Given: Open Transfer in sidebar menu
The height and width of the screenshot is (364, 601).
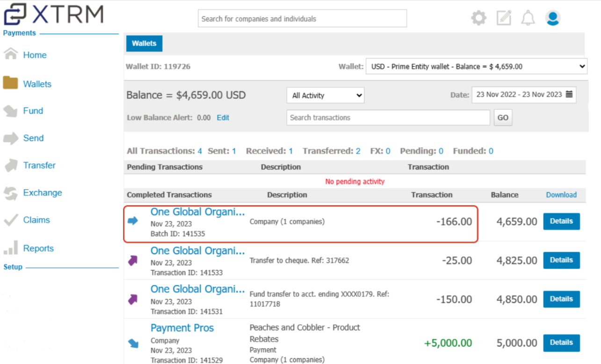Looking at the screenshot, I should pos(39,165).
